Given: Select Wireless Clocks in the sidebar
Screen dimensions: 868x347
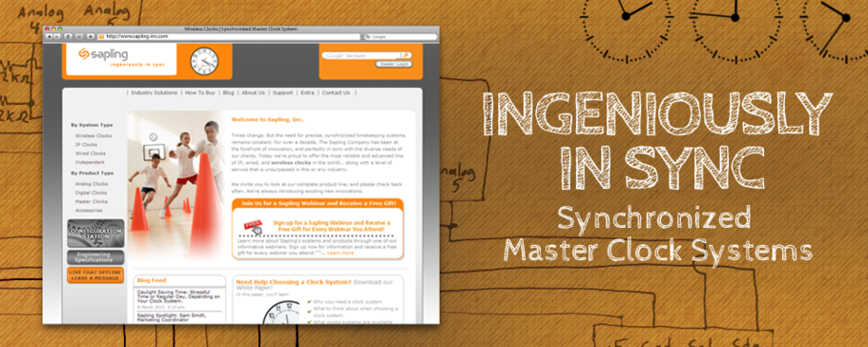Looking at the screenshot, I should tap(93, 135).
